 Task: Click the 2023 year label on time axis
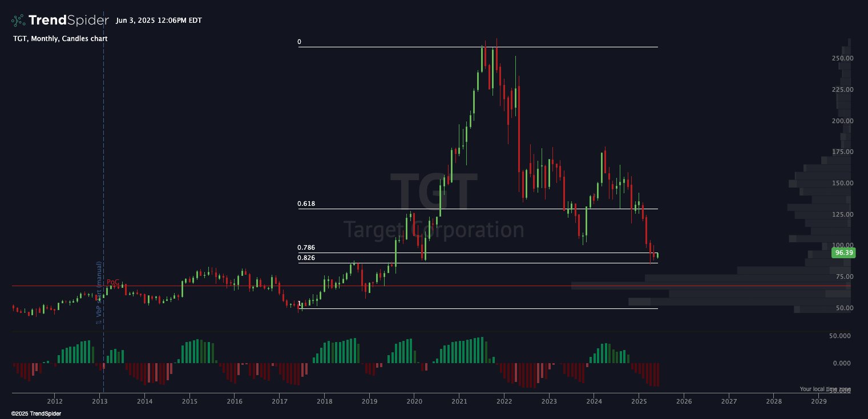pyautogui.click(x=550, y=401)
